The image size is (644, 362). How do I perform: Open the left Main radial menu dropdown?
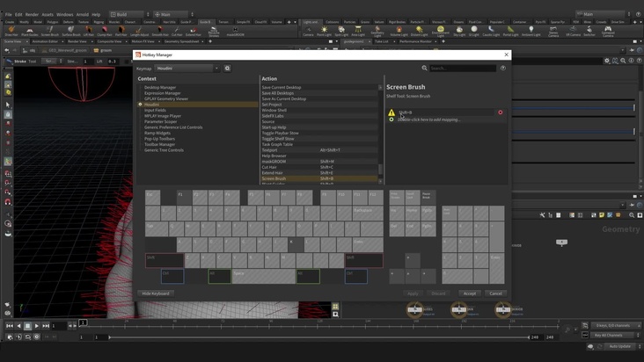click(x=173, y=14)
